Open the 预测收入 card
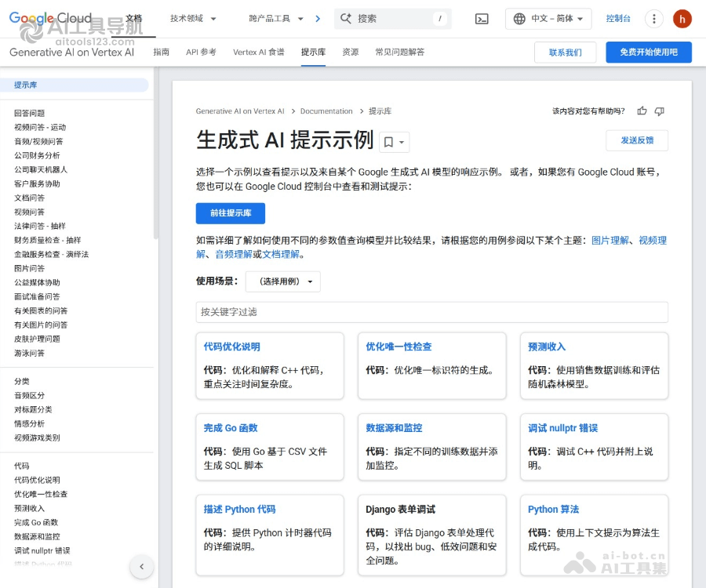This screenshot has height=588, width=706. 594,366
